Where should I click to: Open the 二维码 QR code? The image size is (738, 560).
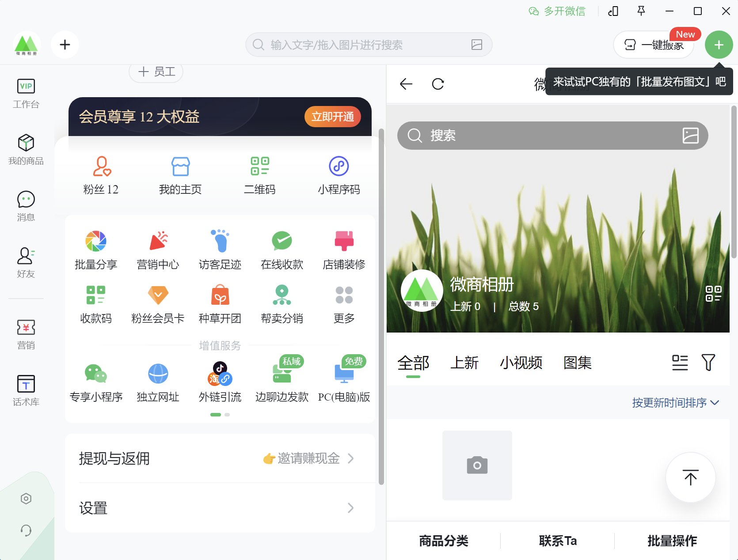point(260,176)
